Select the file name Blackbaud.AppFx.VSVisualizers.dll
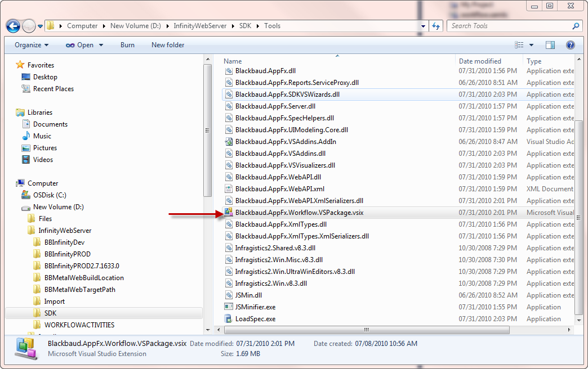 [286, 165]
